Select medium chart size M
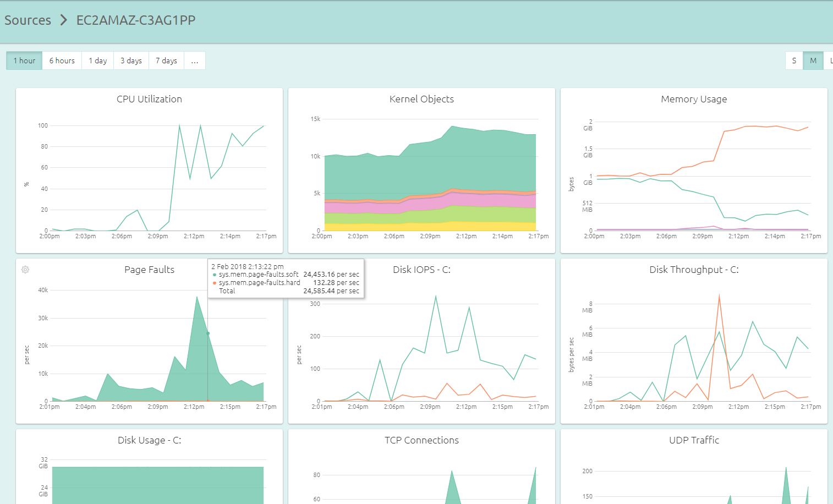Viewport: 833px width, 504px height. [x=813, y=61]
